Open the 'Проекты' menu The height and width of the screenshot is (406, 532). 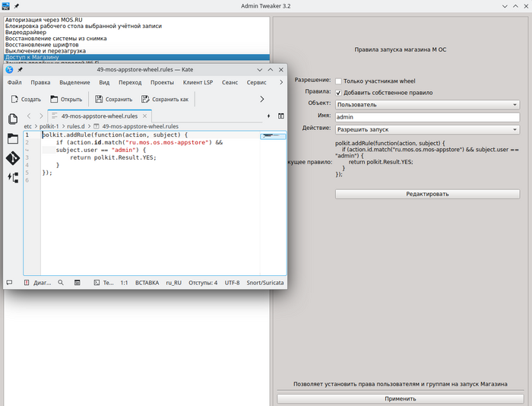point(162,82)
